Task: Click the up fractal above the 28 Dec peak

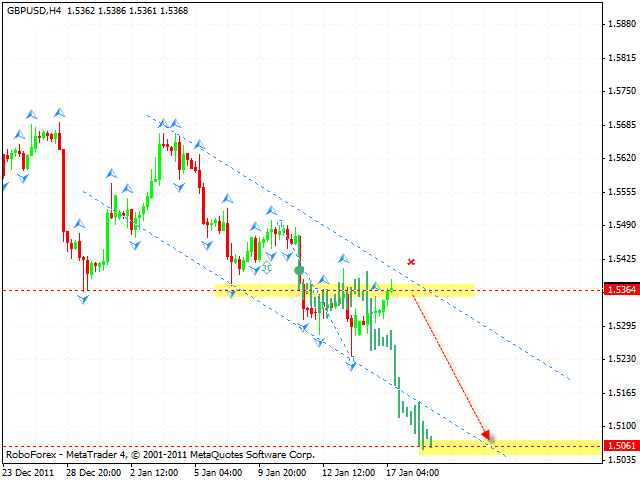Action: point(60,112)
